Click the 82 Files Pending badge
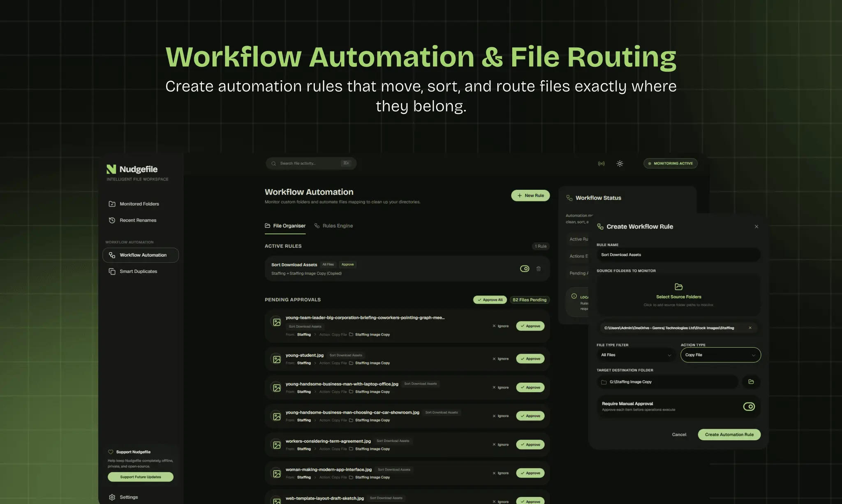 click(x=530, y=300)
